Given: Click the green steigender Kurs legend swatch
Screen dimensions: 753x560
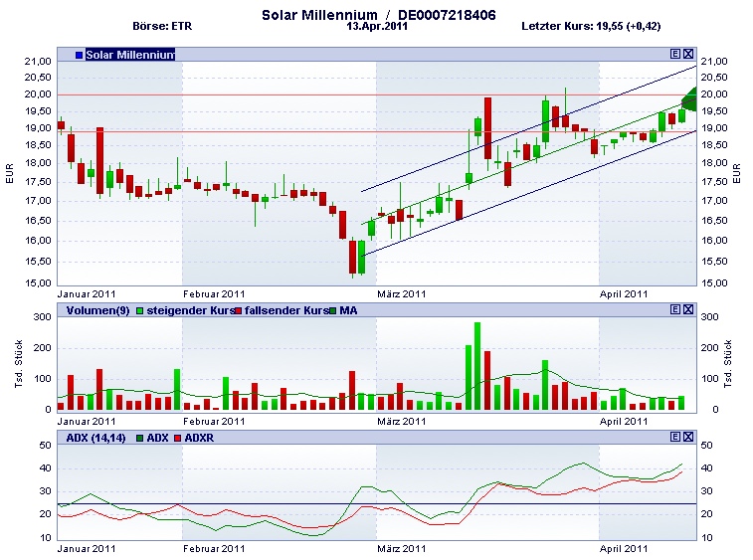Looking at the screenshot, I should click(139, 310).
